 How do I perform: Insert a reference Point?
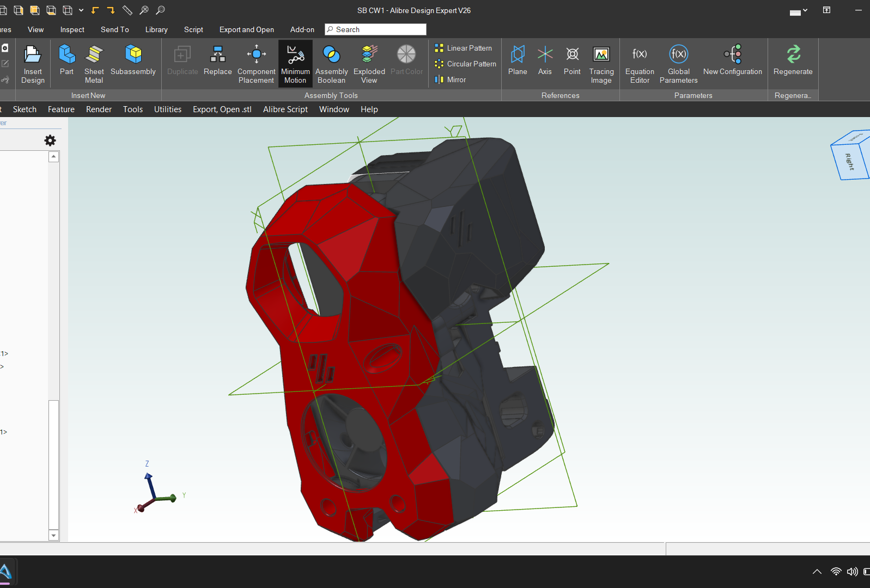572,60
